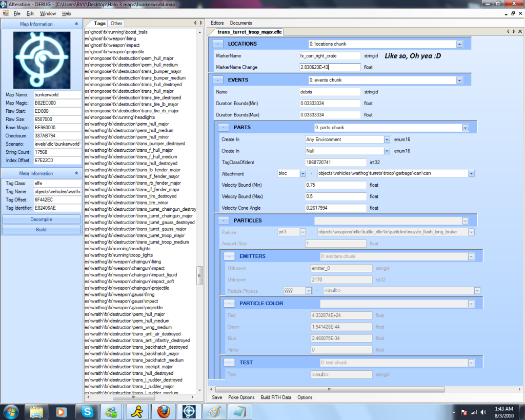Click the MarkerName Change float field

(x=330, y=67)
